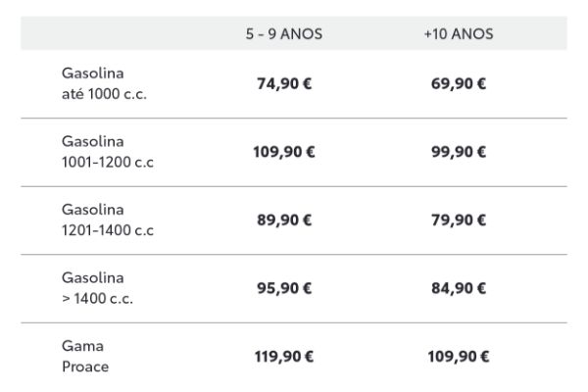Select the Gasolina até 1000 c.c. row label

(104, 83)
